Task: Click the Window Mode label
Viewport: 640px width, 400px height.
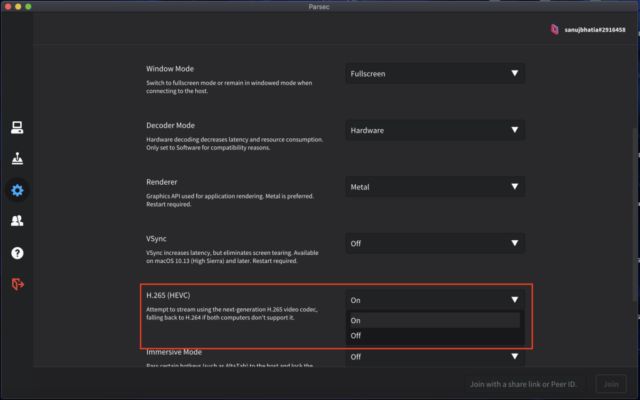Action: pos(170,69)
